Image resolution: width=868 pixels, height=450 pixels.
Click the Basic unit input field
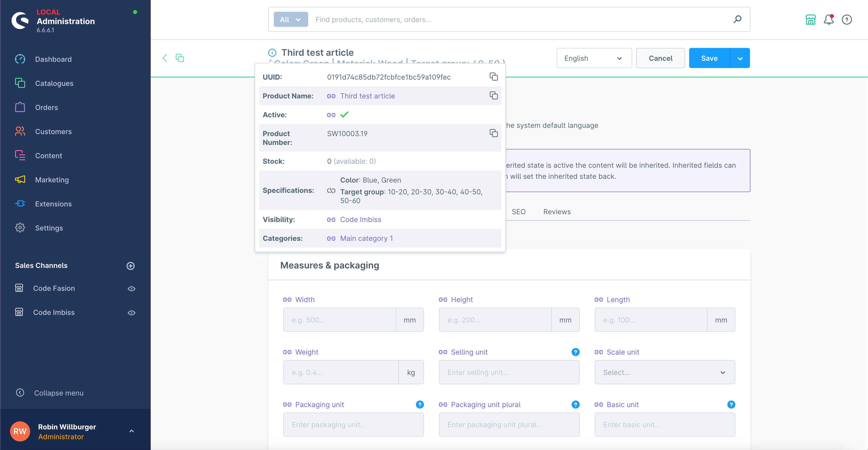(x=665, y=425)
